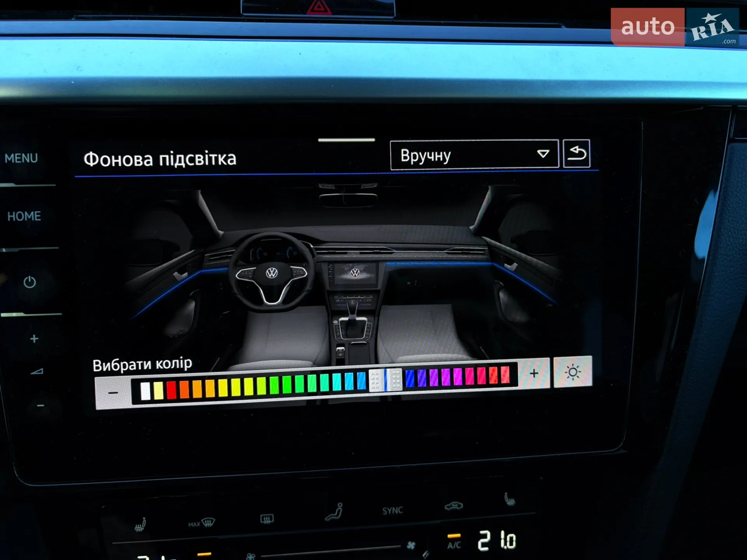This screenshot has width=747, height=560.
Task: Tap the volume minus icon
Action: click(x=40, y=406)
